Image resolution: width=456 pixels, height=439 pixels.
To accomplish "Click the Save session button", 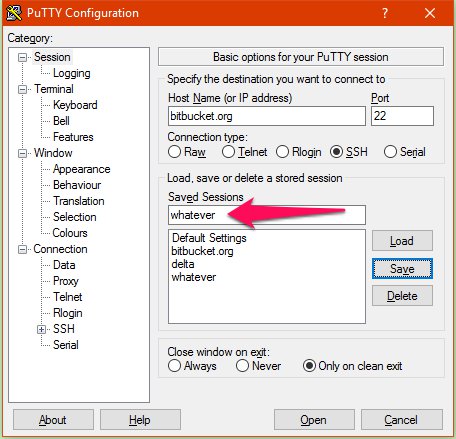I will click(402, 269).
